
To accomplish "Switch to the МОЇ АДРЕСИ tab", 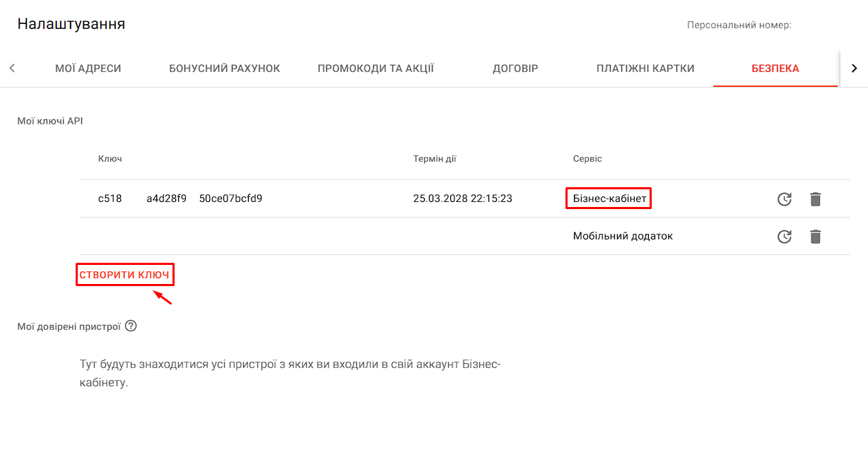I will [x=88, y=68].
